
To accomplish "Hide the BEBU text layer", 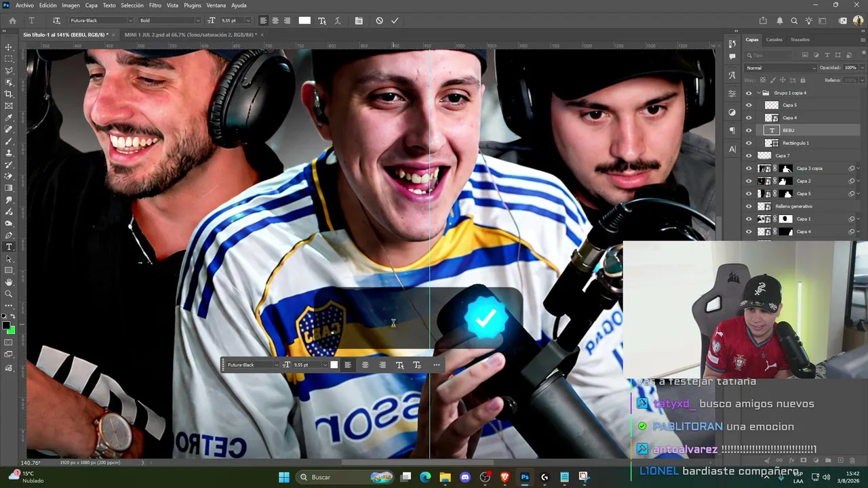I will tap(749, 130).
